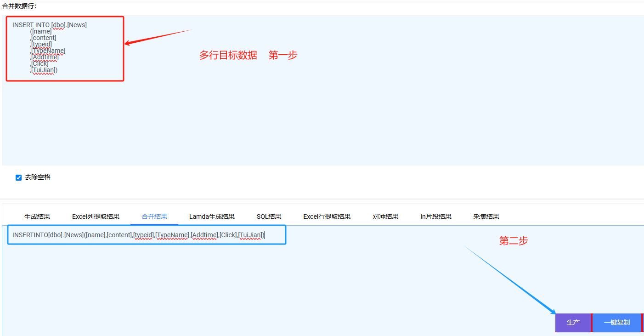644x336 pixels.
Task: Open the 采集结果 tab
Action: click(486, 216)
